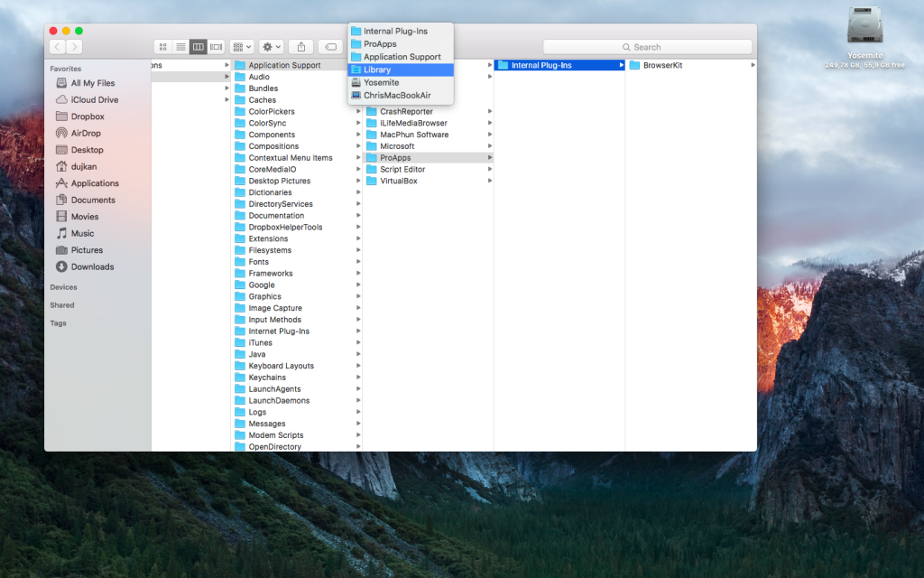The width and height of the screenshot is (924, 578).
Task: Show the Devices sidebar section
Action: [62, 287]
